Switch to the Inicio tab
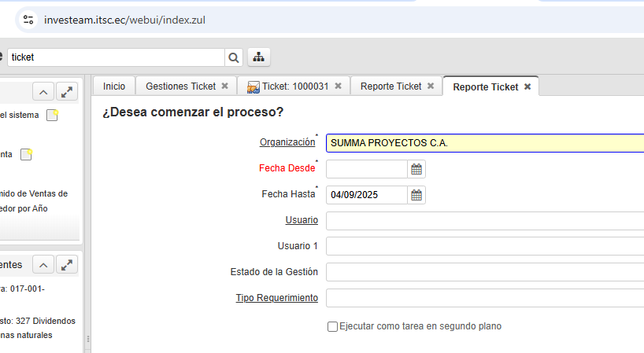 point(114,86)
